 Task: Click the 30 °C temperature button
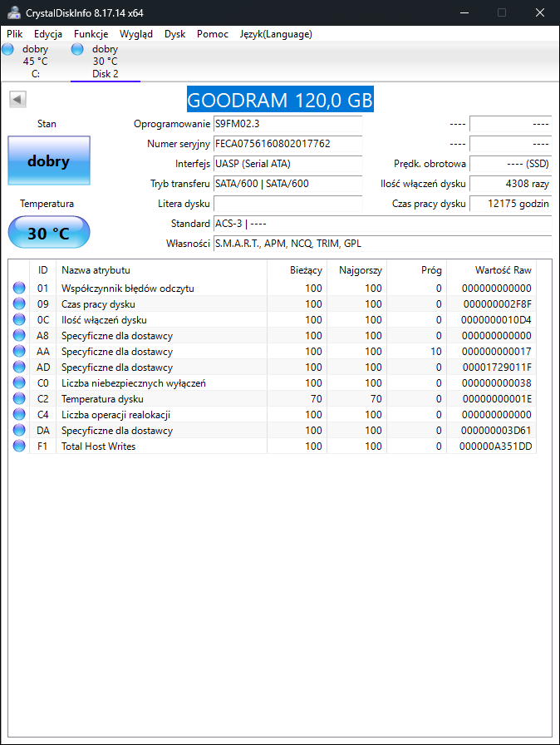(49, 232)
